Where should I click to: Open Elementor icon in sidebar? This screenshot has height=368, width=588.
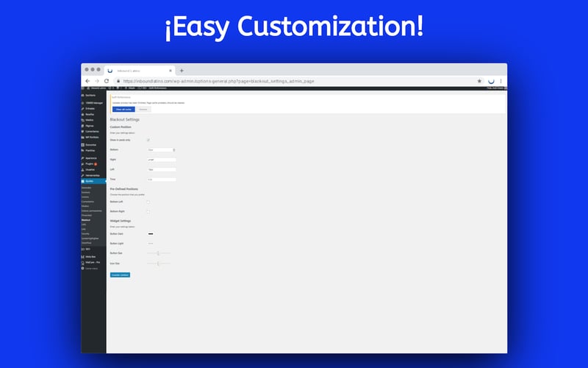(x=83, y=145)
